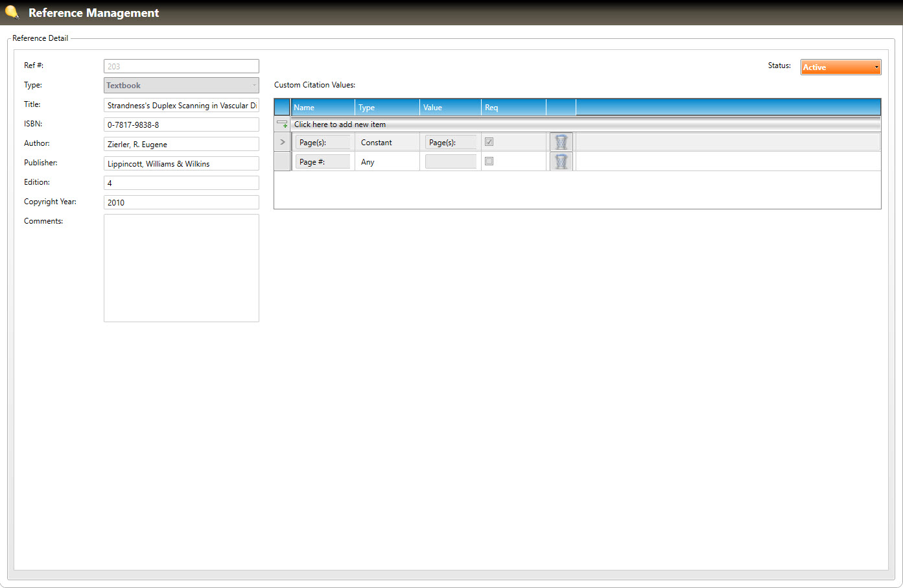Enable Req checkbox for Page # row
This screenshot has width=903, height=588.
click(x=489, y=161)
